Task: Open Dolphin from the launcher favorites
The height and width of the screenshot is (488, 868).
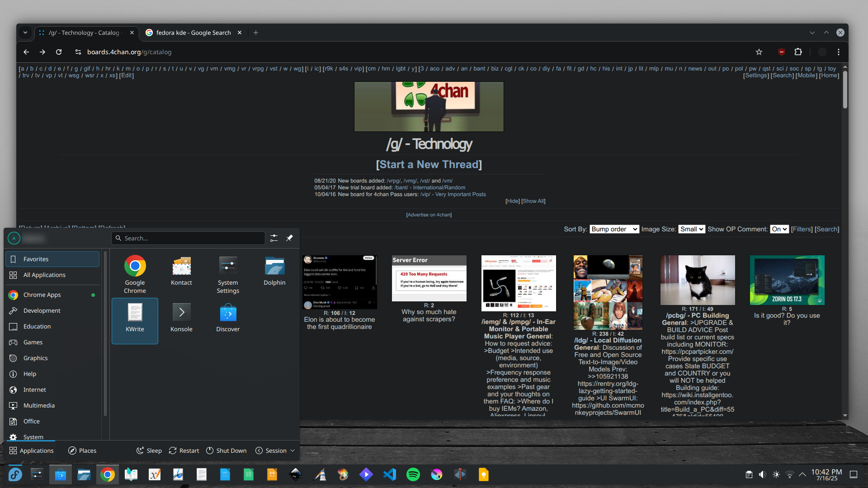Action: [274, 271]
